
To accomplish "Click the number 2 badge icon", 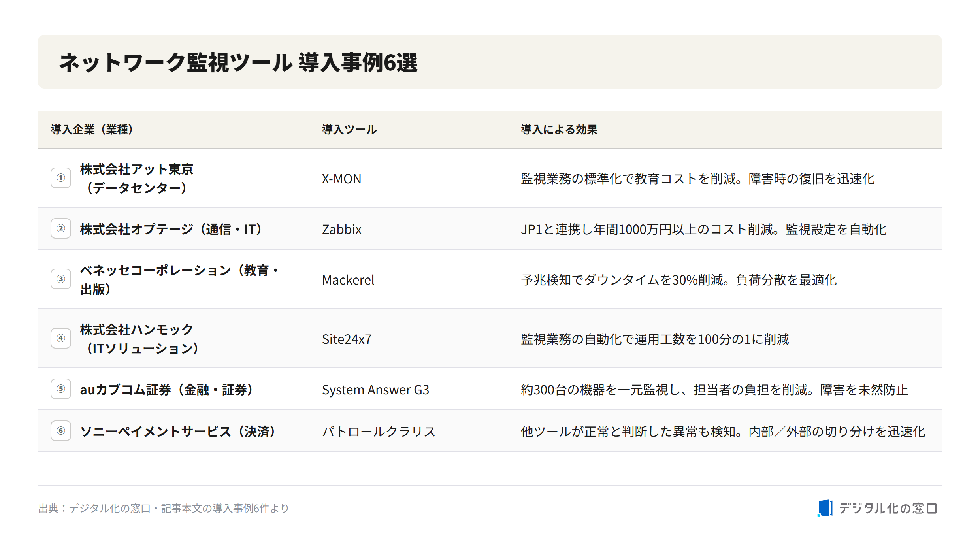I will [x=61, y=228].
